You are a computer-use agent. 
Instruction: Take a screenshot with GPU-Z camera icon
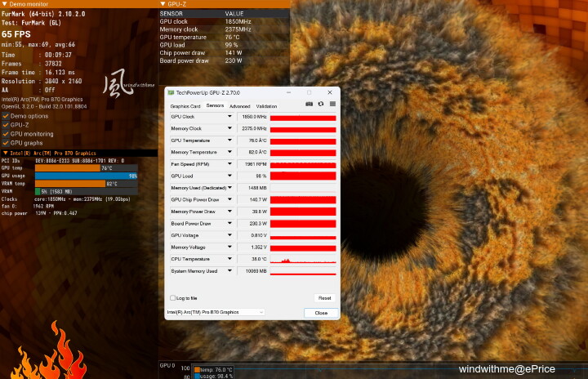click(x=309, y=104)
